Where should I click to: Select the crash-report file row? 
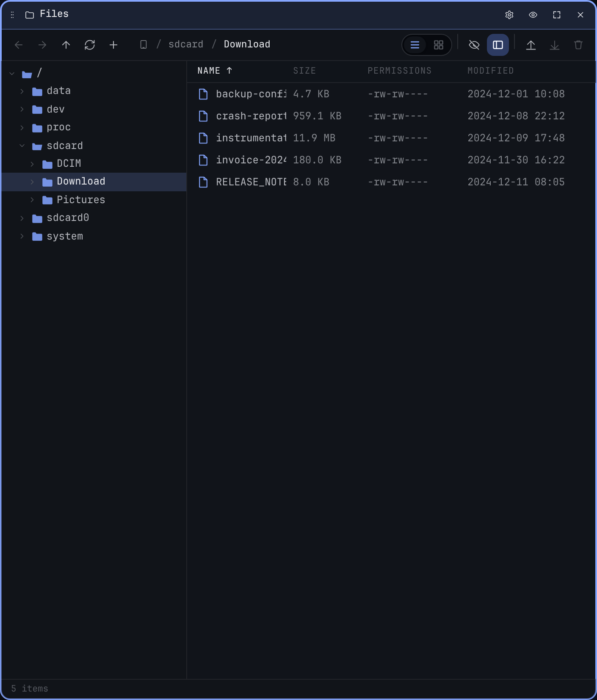click(x=391, y=116)
